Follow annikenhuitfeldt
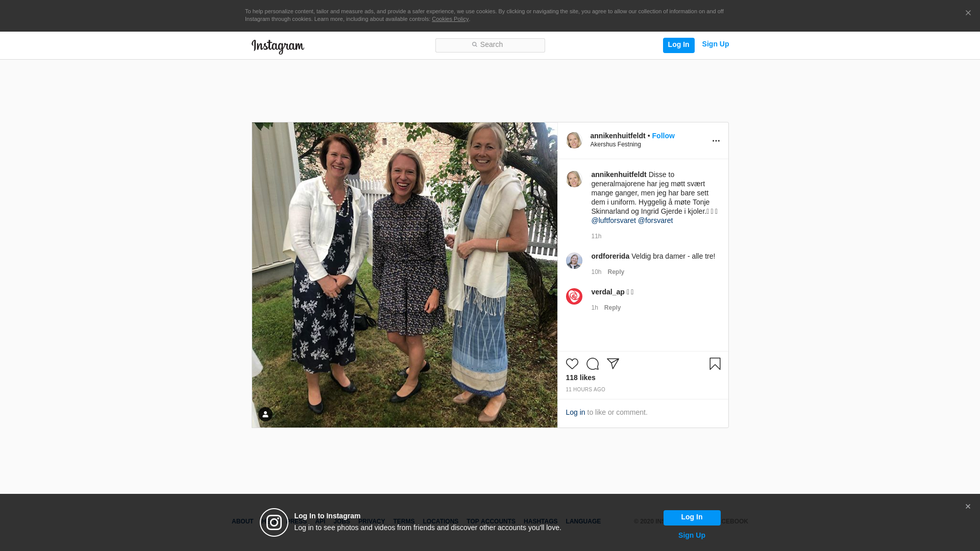The width and height of the screenshot is (980, 551). click(663, 136)
